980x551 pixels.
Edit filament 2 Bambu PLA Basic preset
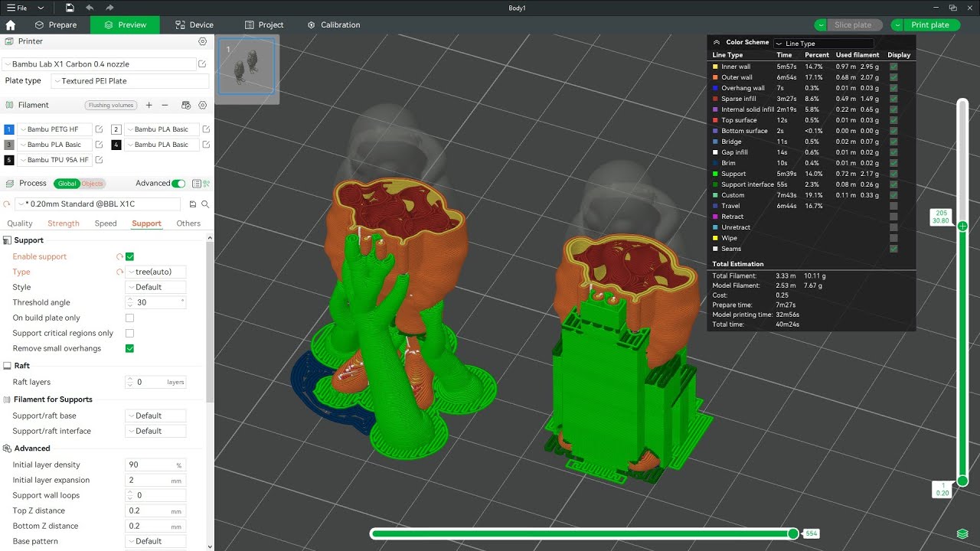click(205, 129)
